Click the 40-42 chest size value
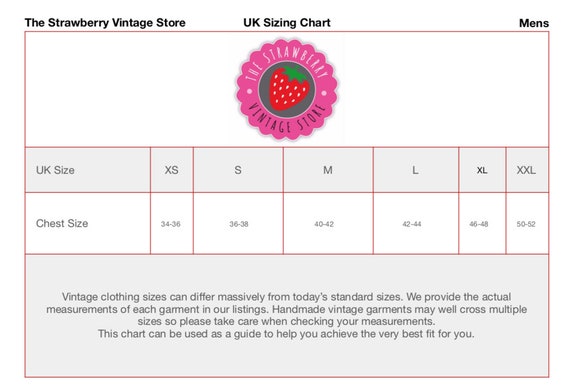570x388 pixels. point(324,224)
